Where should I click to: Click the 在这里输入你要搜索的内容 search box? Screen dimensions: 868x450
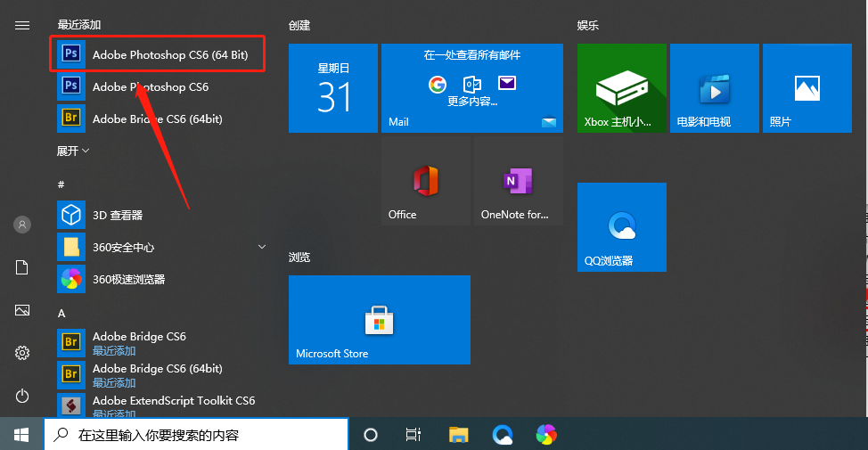click(197, 435)
